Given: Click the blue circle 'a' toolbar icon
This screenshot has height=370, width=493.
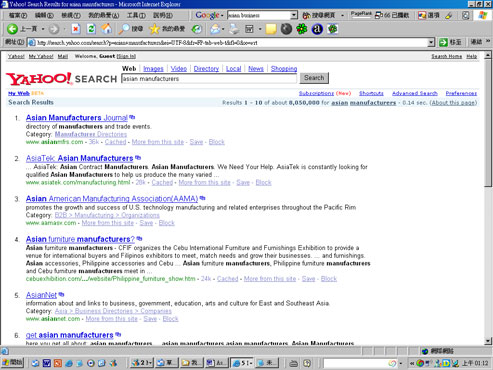Looking at the screenshot, I should point(317,29).
